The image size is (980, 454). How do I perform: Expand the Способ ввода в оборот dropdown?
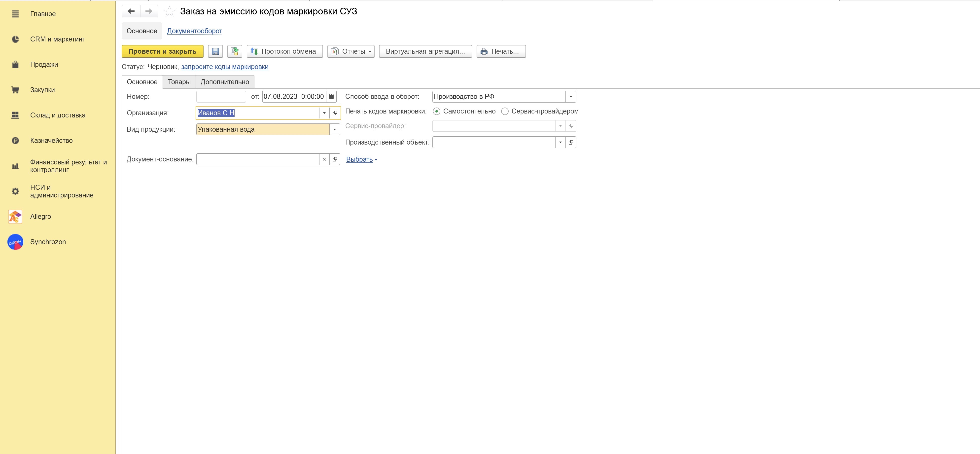pos(571,97)
